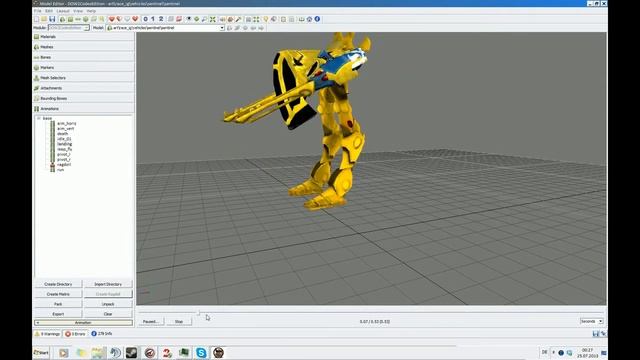Screen dimensions: 640x360
Task: Open the File menu
Action: coord(38,11)
